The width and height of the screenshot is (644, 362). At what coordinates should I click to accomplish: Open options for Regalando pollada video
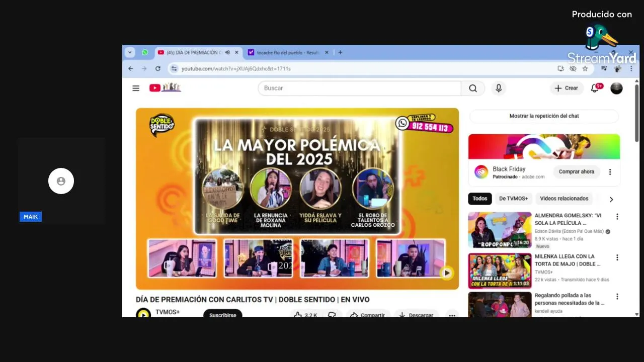(617, 297)
